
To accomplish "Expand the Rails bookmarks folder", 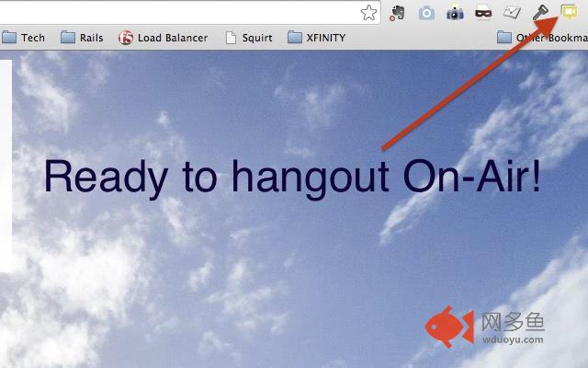I will (82, 38).
